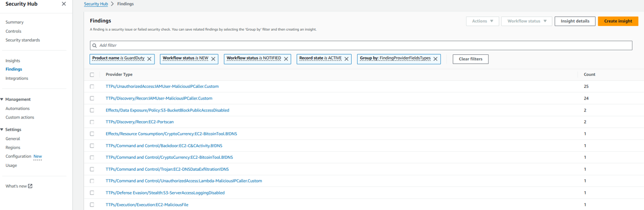Collapse the Management section in sidebar
644x210 pixels.
[x=2, y=99]
